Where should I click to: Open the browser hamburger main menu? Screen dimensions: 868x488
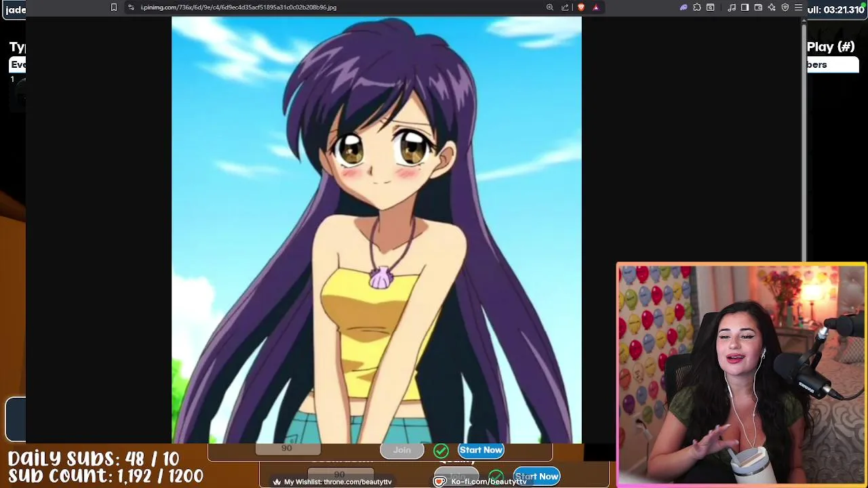coord(798,7)
